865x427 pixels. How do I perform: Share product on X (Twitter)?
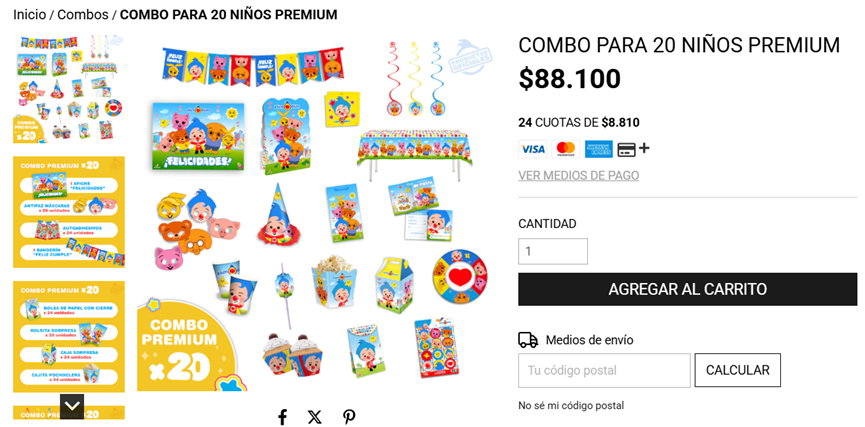tap(314, 417)
